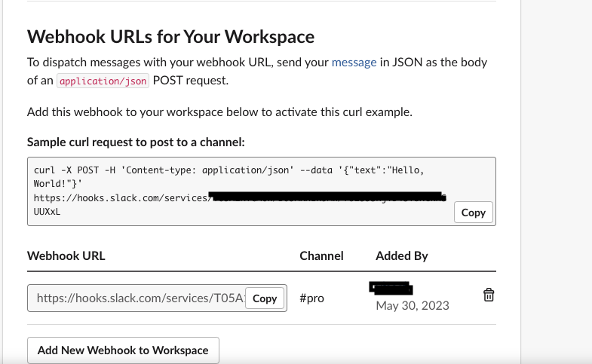Click the 'Added By' column header
592x364 pixels.
[402, 255]
